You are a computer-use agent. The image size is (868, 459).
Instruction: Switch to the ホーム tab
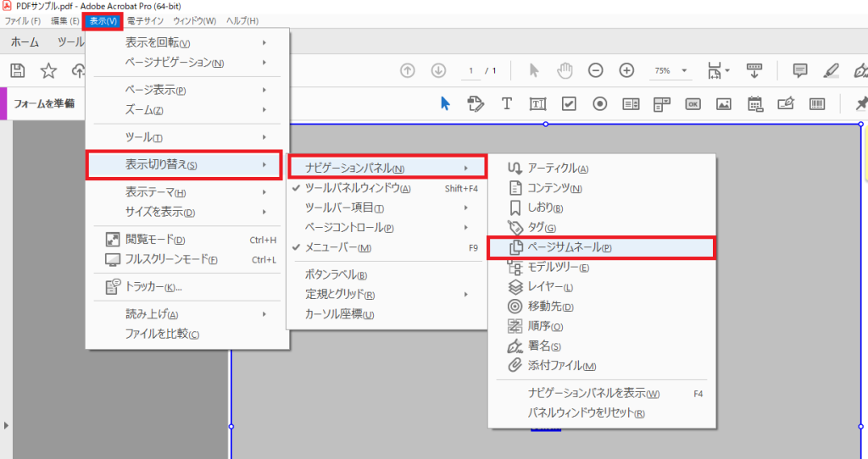click(x=25, y=42)
